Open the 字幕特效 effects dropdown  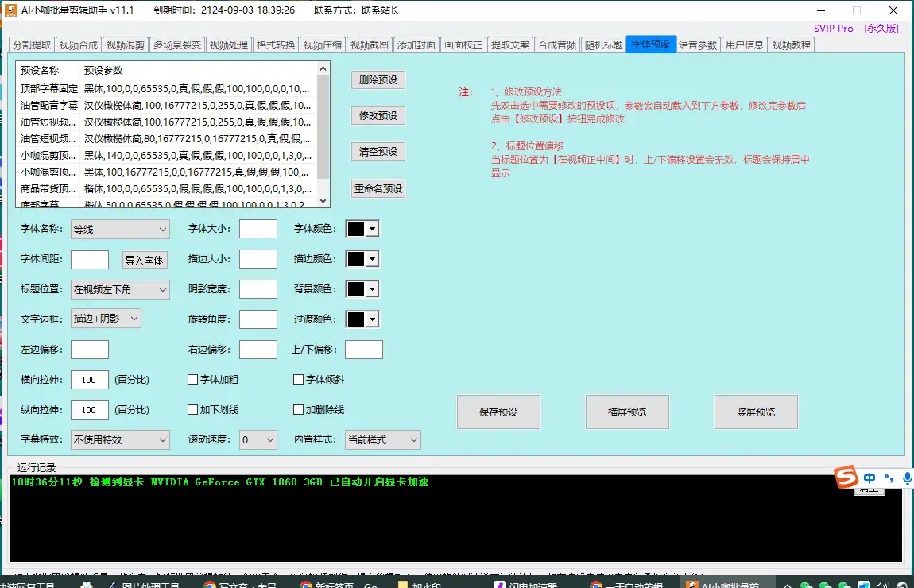(120, 439)
